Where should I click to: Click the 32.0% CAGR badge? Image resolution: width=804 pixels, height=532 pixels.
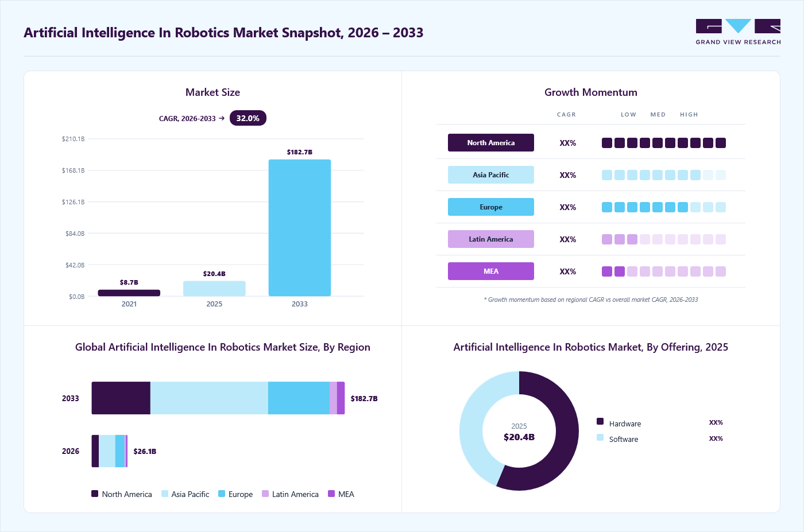[x=248, y=118]
